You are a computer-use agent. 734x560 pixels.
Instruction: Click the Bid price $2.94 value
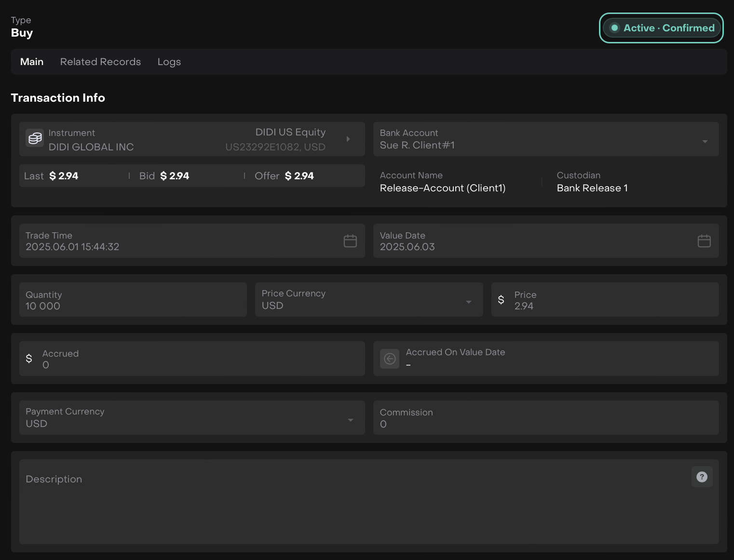coord(174,176)
